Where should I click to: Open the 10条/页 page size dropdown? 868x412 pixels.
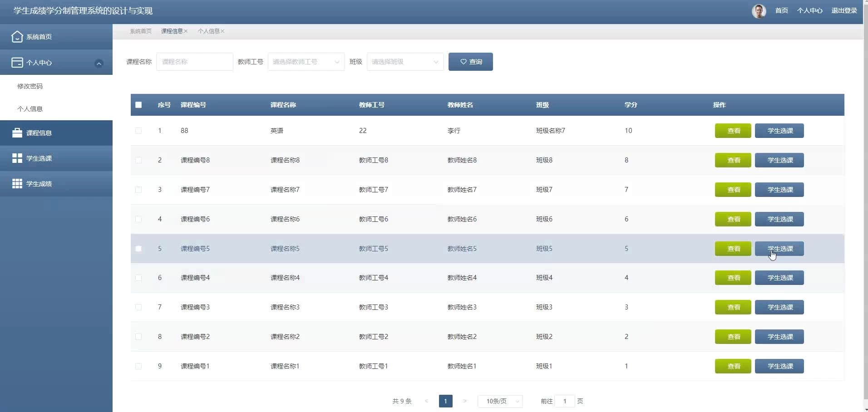click(500, 401)
